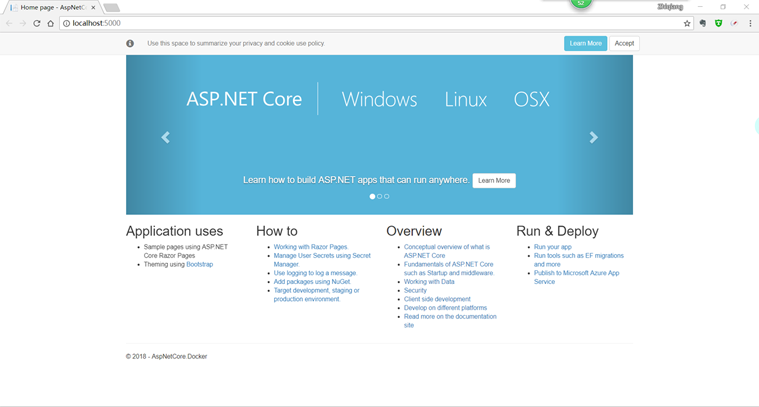Image resolution: width=759 pixels, height=407 pixels.
Task: Open Working with Data link
Action: pos(429,282)
